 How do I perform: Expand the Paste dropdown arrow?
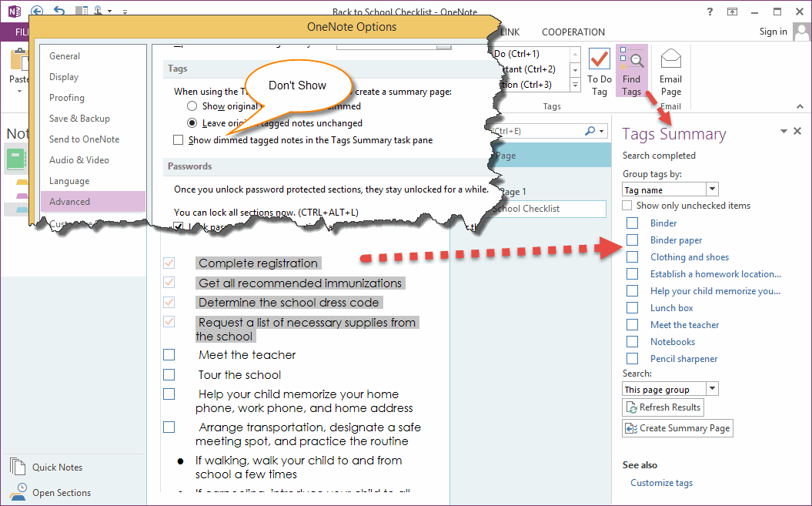20,92
